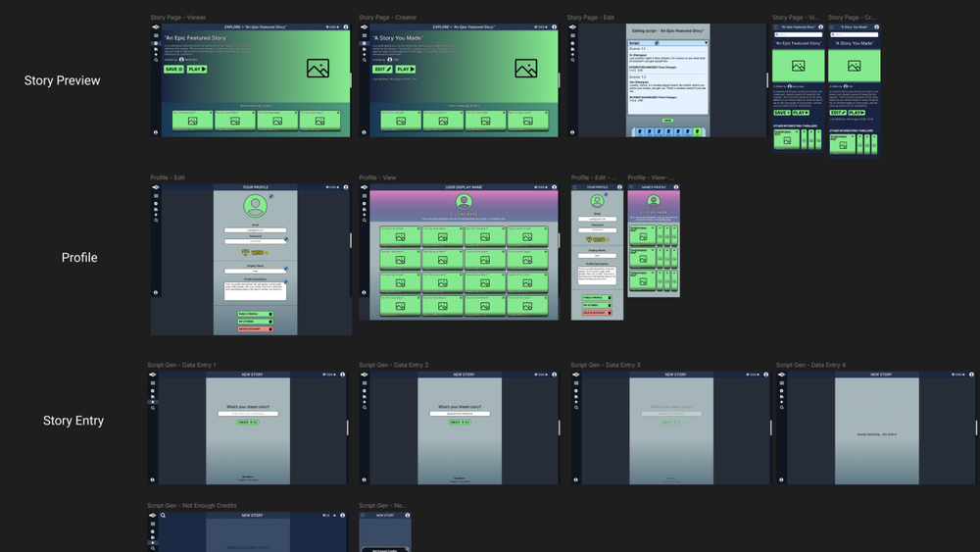
Task: Click large image placeholder in Story Page - Viewer
Action: (x=318, y=68)
